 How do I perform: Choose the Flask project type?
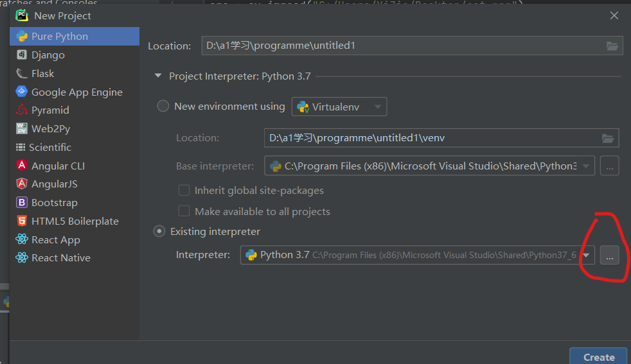tap(75, 74)
